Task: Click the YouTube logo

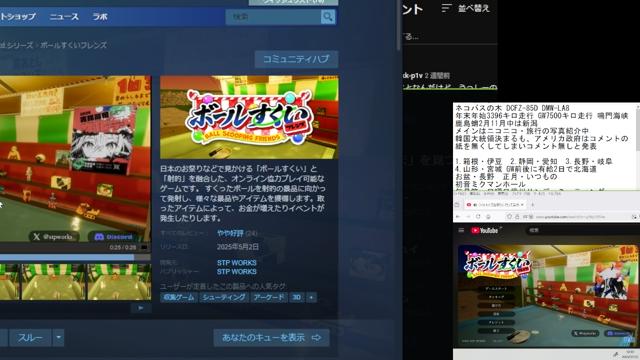Action: tap(484, 230)
